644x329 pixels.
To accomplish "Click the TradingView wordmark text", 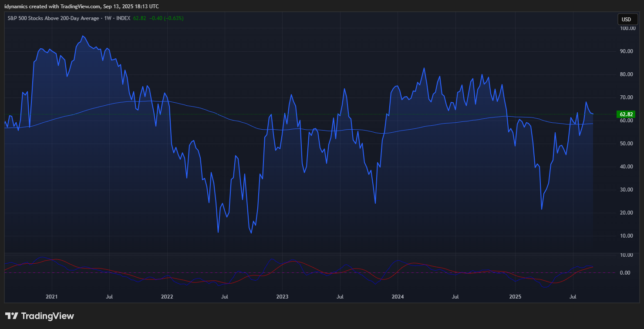I will (x=47, y=316).
